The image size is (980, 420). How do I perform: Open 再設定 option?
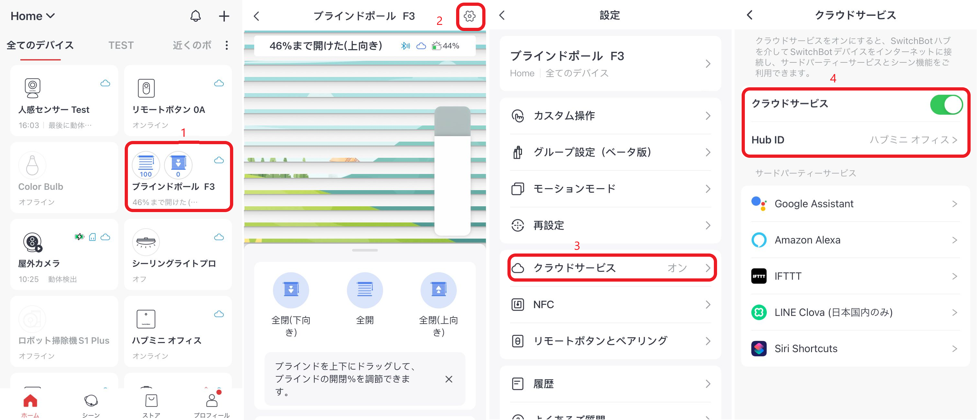610,225
